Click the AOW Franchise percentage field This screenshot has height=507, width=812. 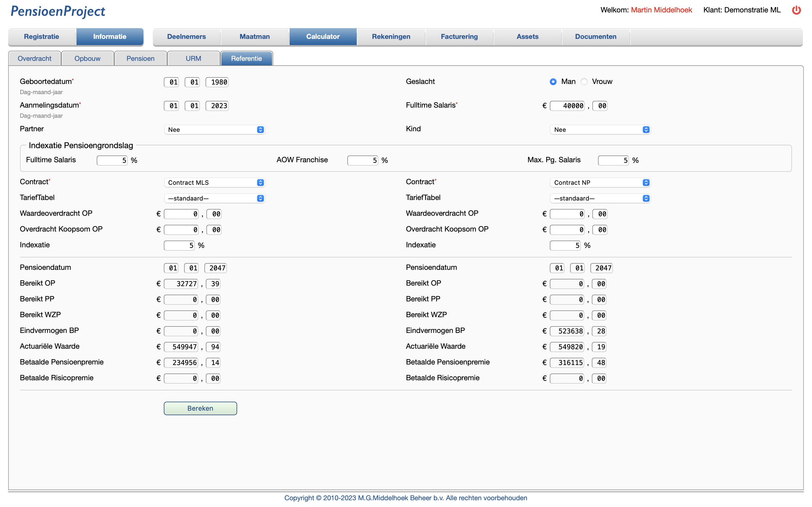(363, 160)
